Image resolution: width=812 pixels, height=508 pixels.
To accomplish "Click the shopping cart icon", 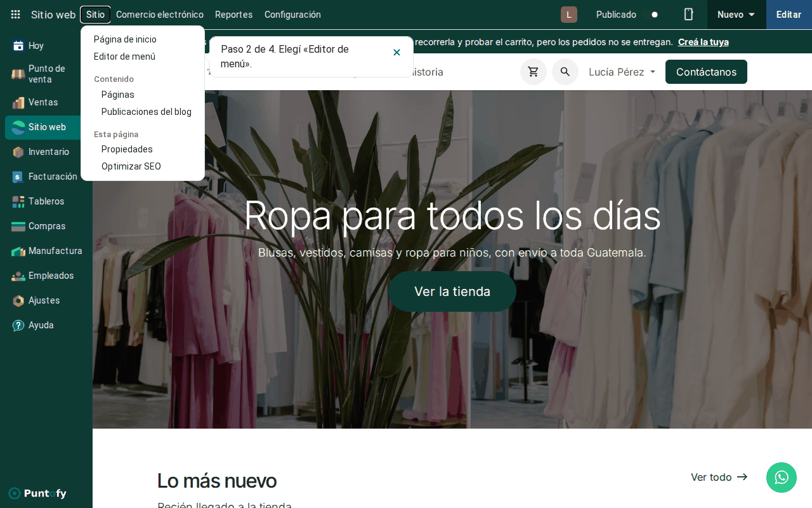I will tap(534, 72).
